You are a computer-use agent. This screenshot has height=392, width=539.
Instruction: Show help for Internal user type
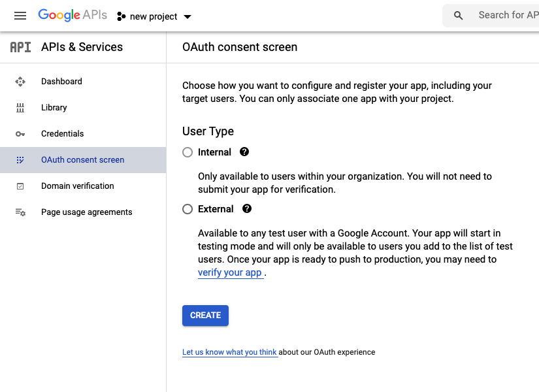coord(244,152)
